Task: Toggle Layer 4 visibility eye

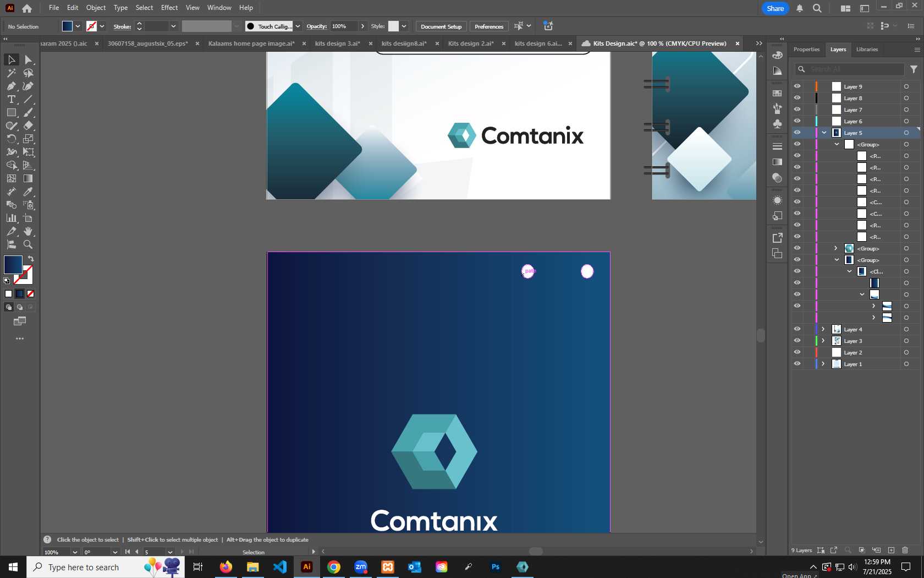Action: [797, 329]
